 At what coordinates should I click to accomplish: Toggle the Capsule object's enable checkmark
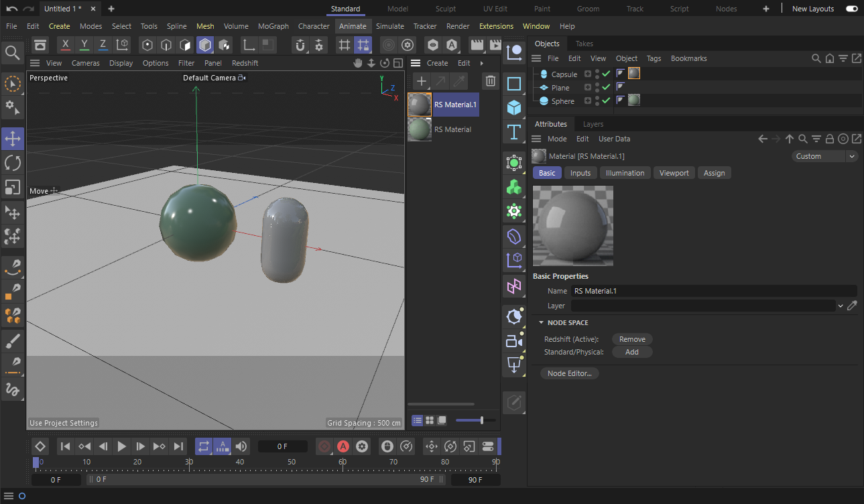point(606,74)
